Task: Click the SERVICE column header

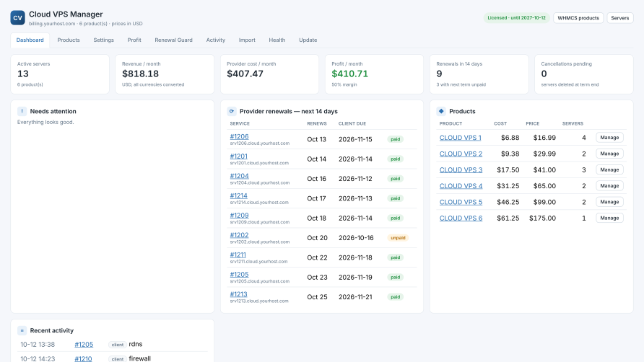Action: pos(240,123)
